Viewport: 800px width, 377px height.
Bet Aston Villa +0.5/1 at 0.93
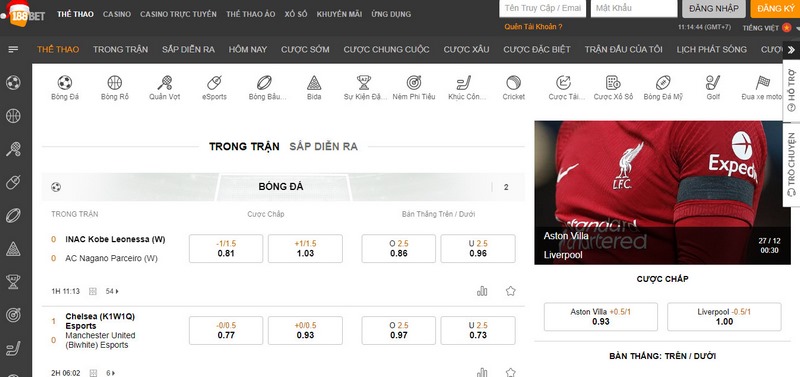[x=601, y=317]
